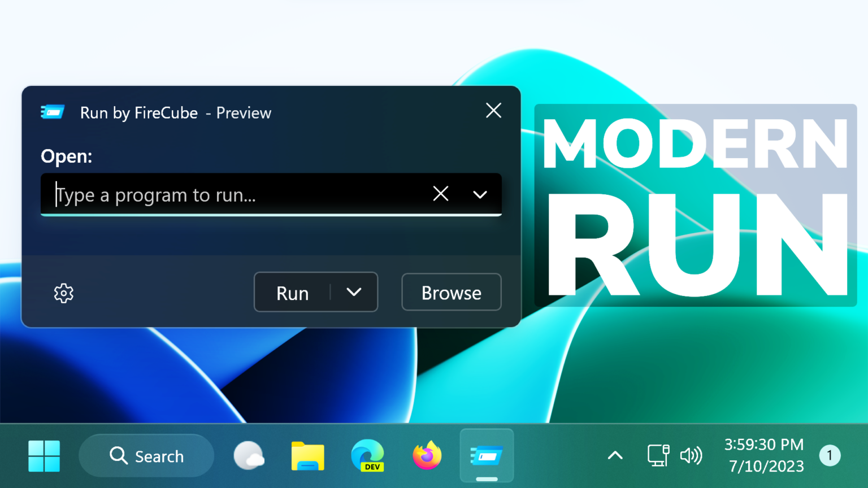Click inside the 'Type a program to run' field

pyautogui.click(x=226, y=194)
